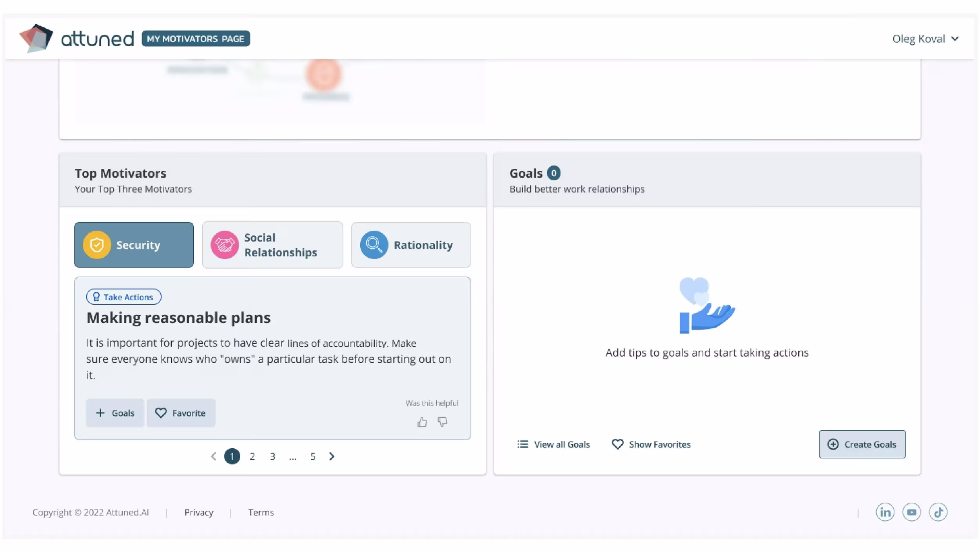Go to previous tips page arrow

coord(213,456)
